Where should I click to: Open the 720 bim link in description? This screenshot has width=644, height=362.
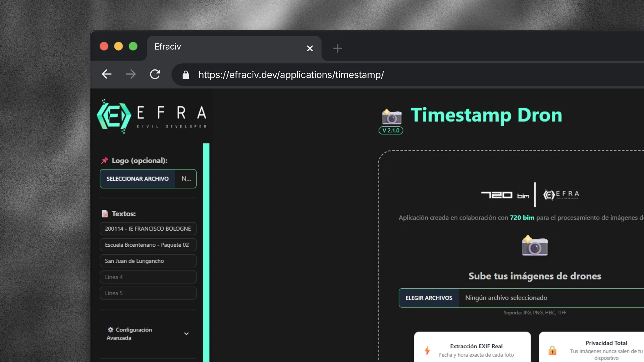[522, 218]
